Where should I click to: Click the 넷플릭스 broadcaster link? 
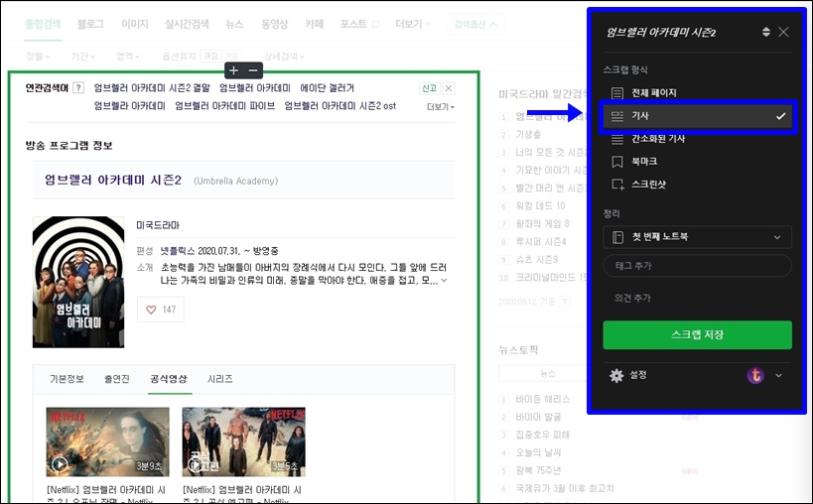(x=178, y=251)
